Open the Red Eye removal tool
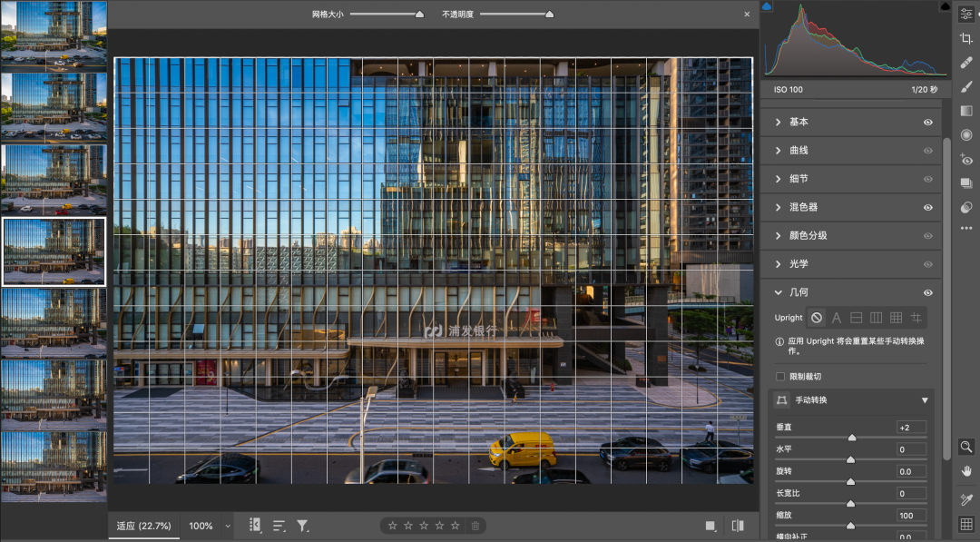This screenshot has height=542, width=980. click(966, 159)
